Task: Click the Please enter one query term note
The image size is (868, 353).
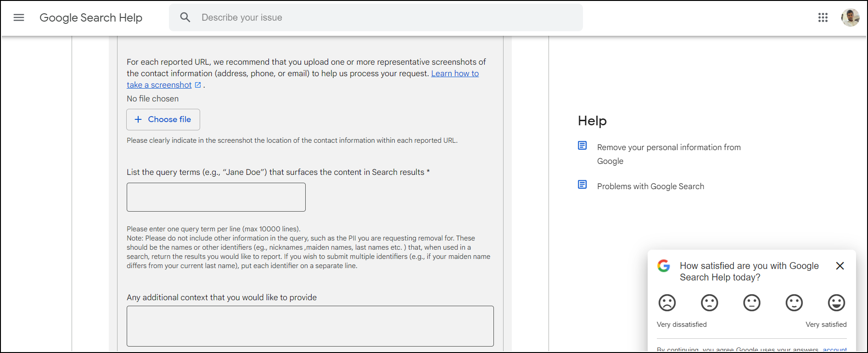Action: pyautogui.click(x=213, y=229)
